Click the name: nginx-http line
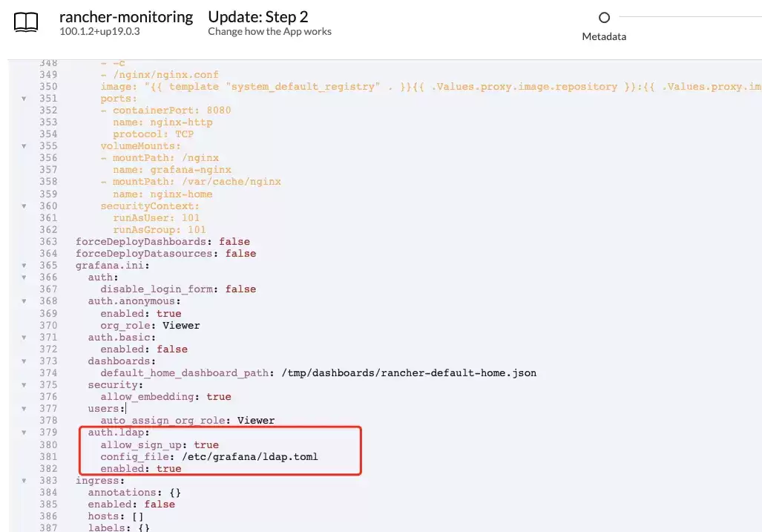The width and height of the screenshot is (762, 532). [162, 122]
